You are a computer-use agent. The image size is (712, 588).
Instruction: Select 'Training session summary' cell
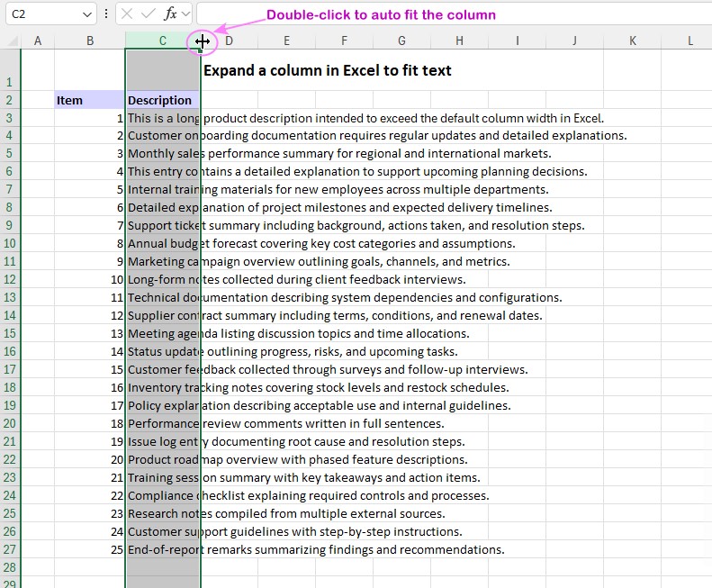click(163, 477)
